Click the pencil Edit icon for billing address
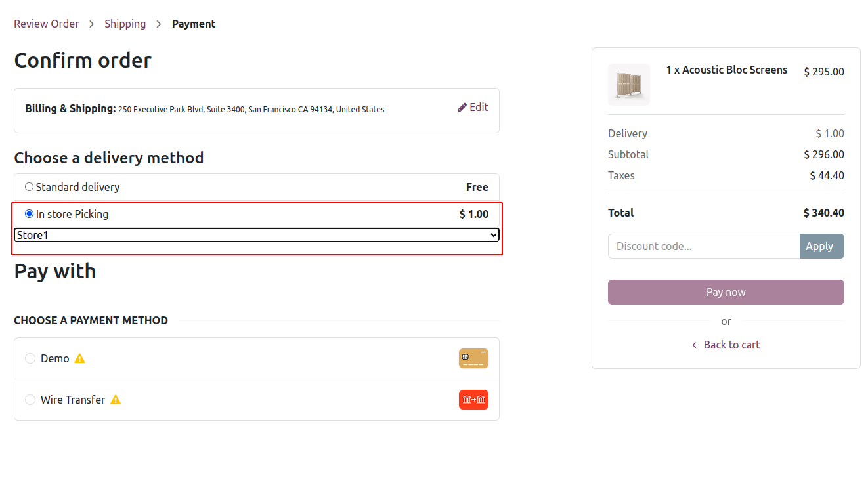This screenshot has height=483, width=868. coord(462,107)
